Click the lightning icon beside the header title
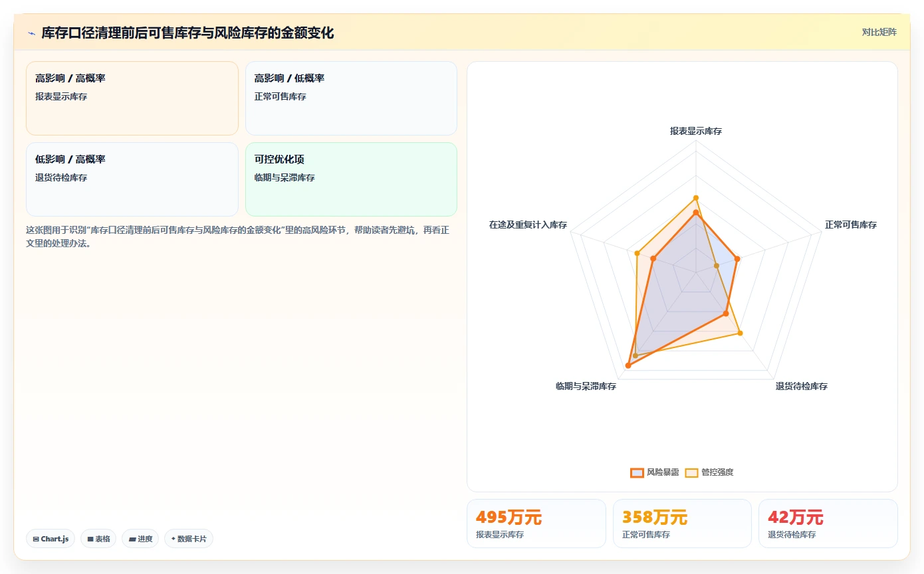924x574 pixels. (x=31, y=33)
